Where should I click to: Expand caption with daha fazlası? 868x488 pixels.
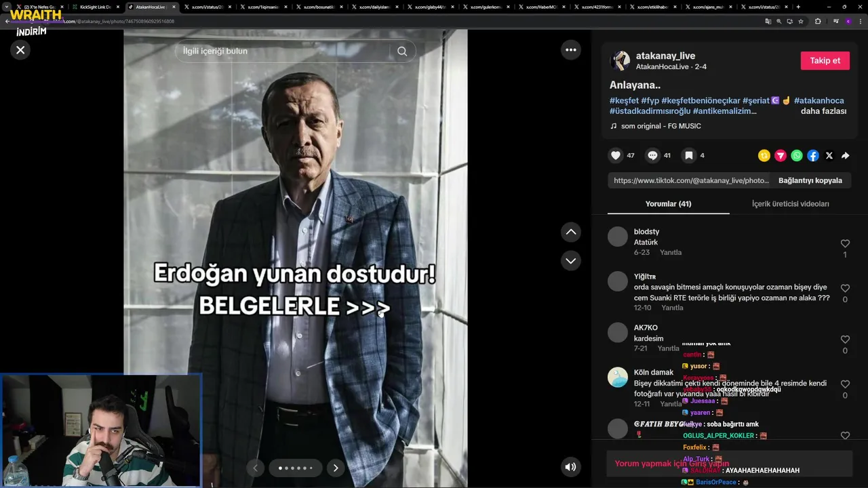[x=823, y=111]
